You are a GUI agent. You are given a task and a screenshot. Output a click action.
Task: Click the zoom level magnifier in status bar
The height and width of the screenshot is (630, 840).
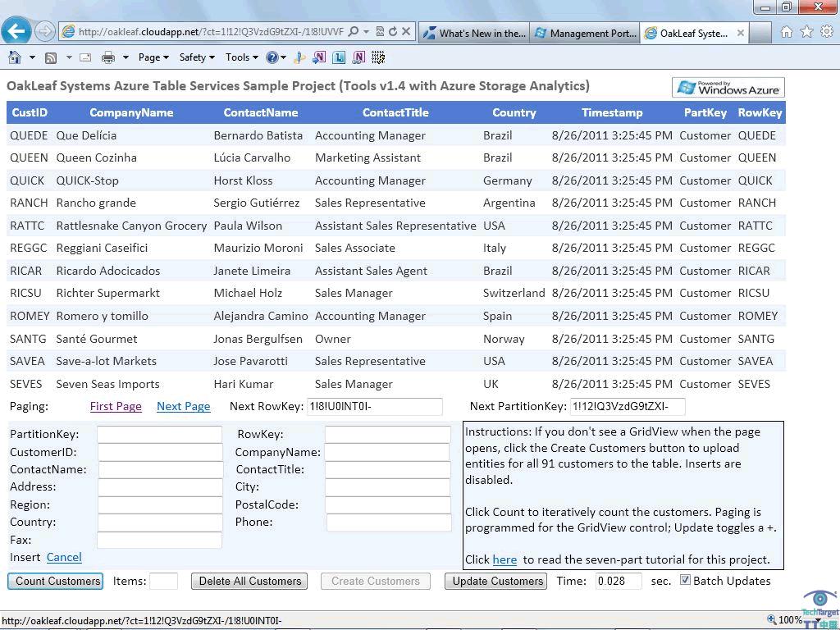(x=771, y=620)
